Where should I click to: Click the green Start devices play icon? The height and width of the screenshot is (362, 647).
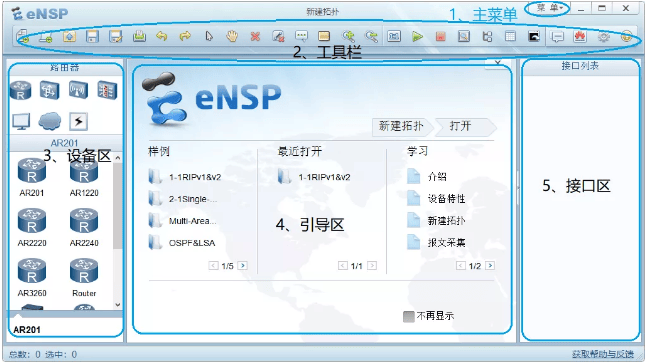click(x=417, y=37)
